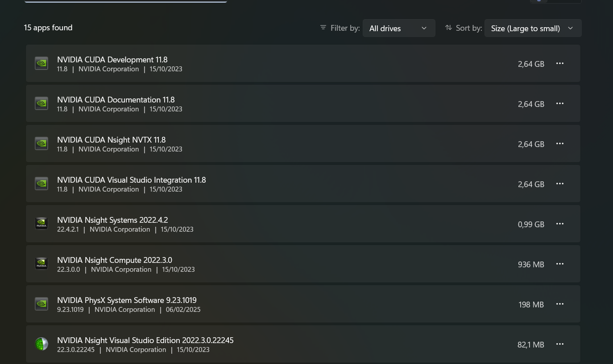Open more options for Nsight Systems 2022.4.2
Image resolution: width=613 pixels, height=364 pixels.
[560, 224]
